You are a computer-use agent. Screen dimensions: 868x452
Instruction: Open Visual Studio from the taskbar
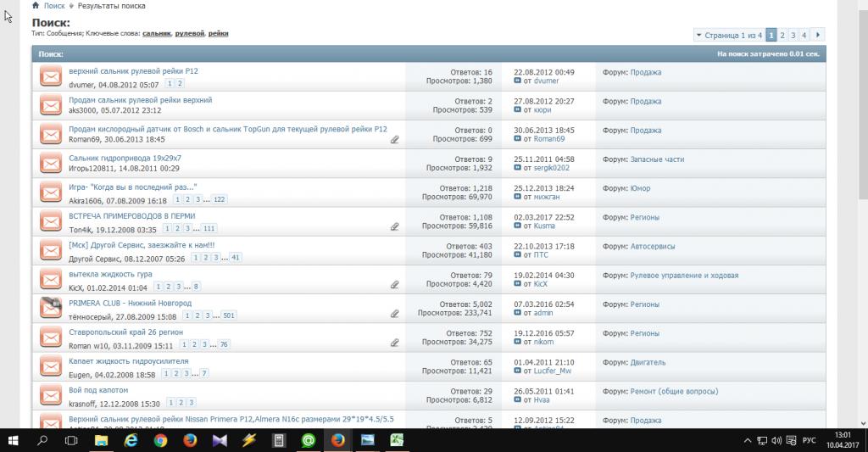coord(220,440)
